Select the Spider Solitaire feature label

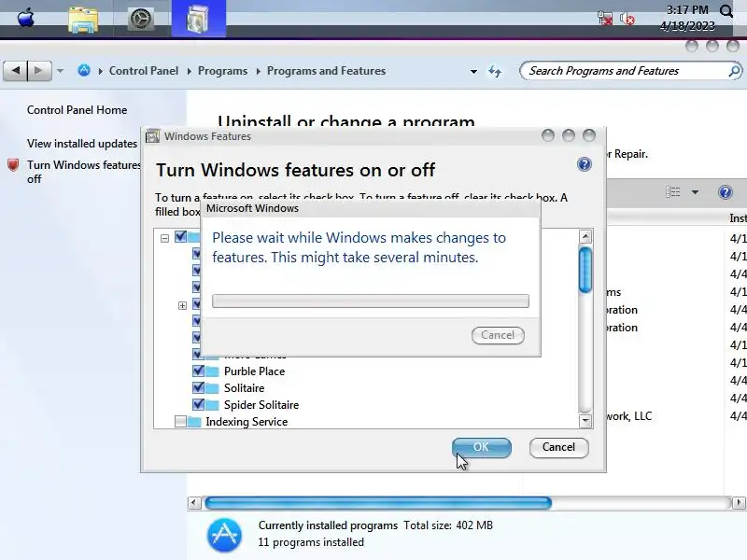click(261, 405)
